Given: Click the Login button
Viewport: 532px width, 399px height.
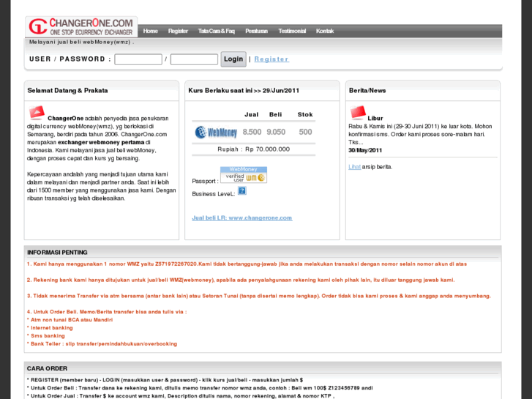Looking at the screenshot, I should [x=233, y=59].
